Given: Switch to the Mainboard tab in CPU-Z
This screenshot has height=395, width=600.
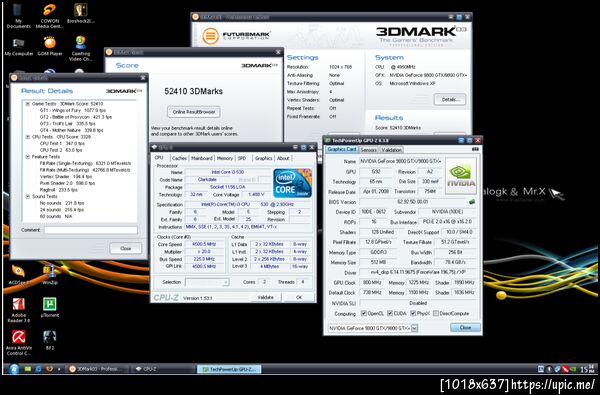Looking at the screenshot, I should coord(202,158).
